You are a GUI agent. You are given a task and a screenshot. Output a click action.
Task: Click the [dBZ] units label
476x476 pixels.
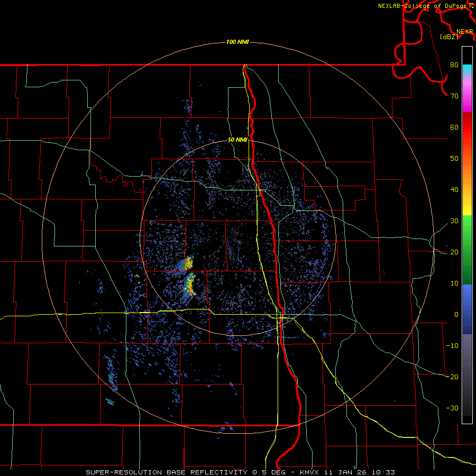[x=449, y=37]
